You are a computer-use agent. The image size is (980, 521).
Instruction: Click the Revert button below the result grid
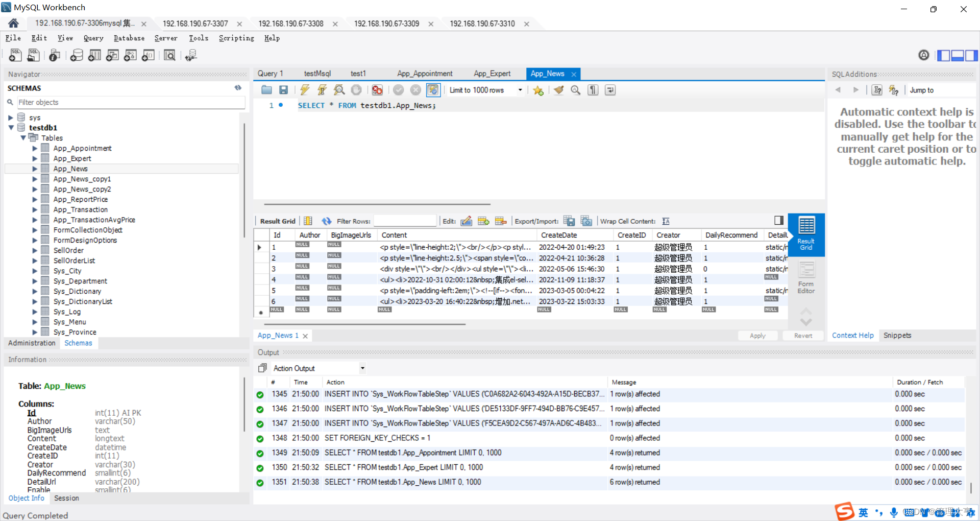point(803,336)
